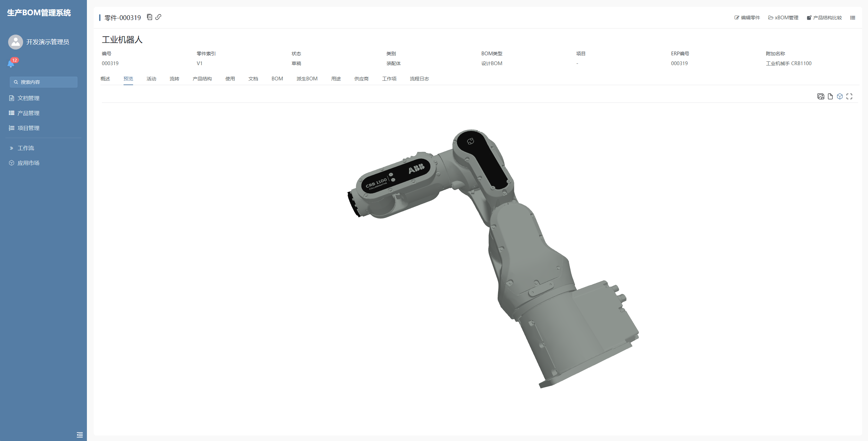Click 产品结构比较 button
This screenshot has height=441, width=868.
(x=824, y=18)
